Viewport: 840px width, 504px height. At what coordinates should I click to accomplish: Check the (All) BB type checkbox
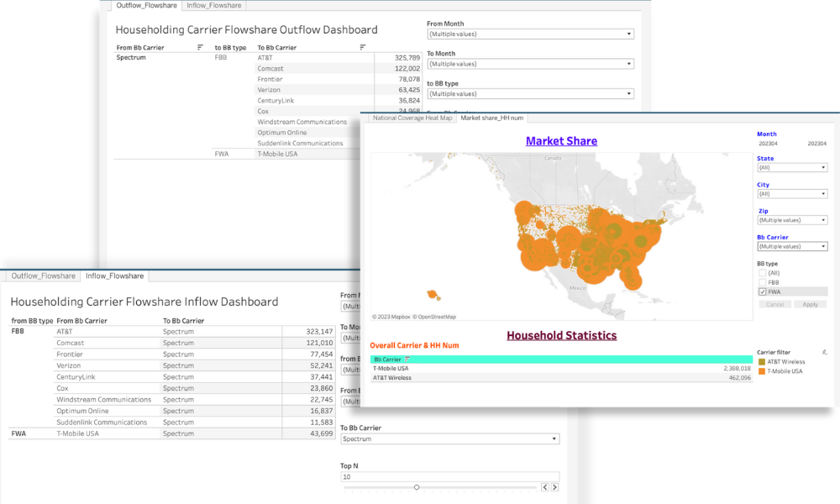(x=763, y=273)
